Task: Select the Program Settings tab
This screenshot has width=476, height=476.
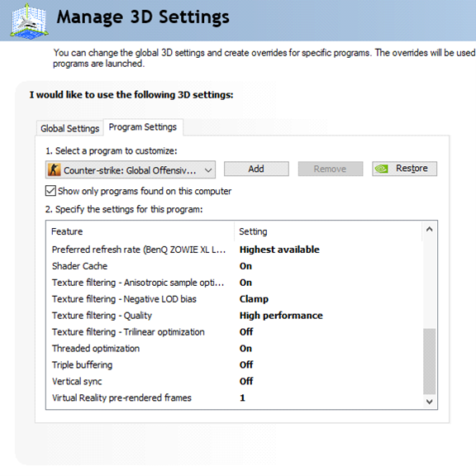Action: click(143, 127)
